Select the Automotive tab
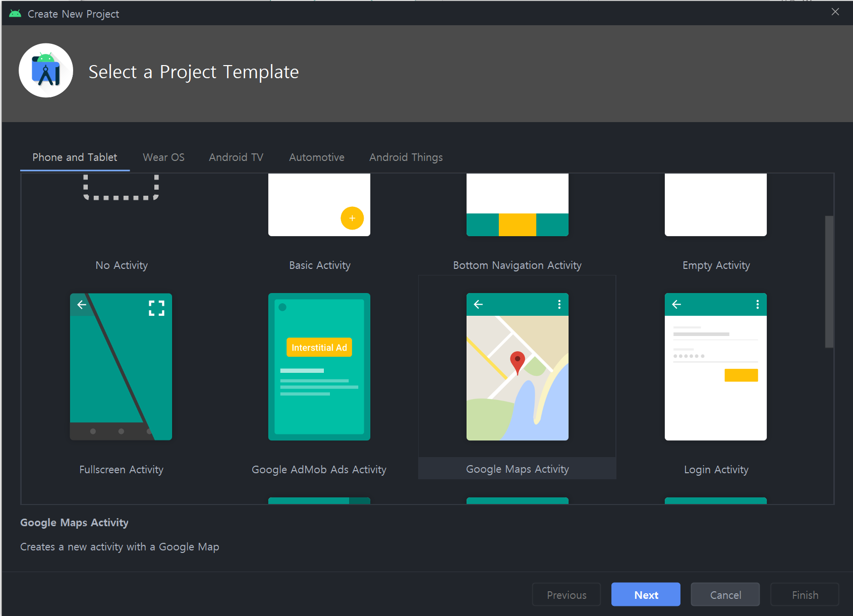853x616 pixels. coord(317,157)
